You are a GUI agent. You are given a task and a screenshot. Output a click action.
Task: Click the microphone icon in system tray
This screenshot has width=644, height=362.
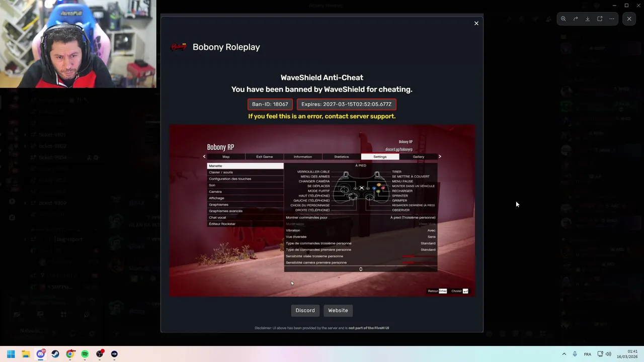click(575, 354)
